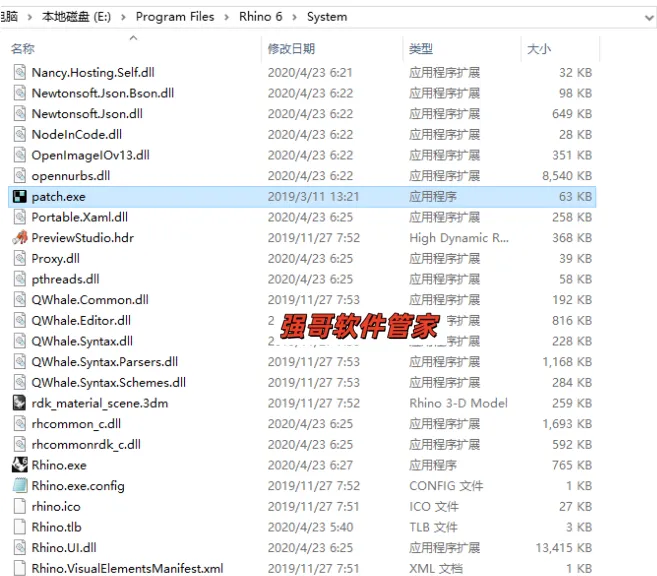Click the Nancy.Hosting.Self.dll file icon
The width and height of the screenshot is (657, 576).
pyautogui.click(x=20, y=72)
